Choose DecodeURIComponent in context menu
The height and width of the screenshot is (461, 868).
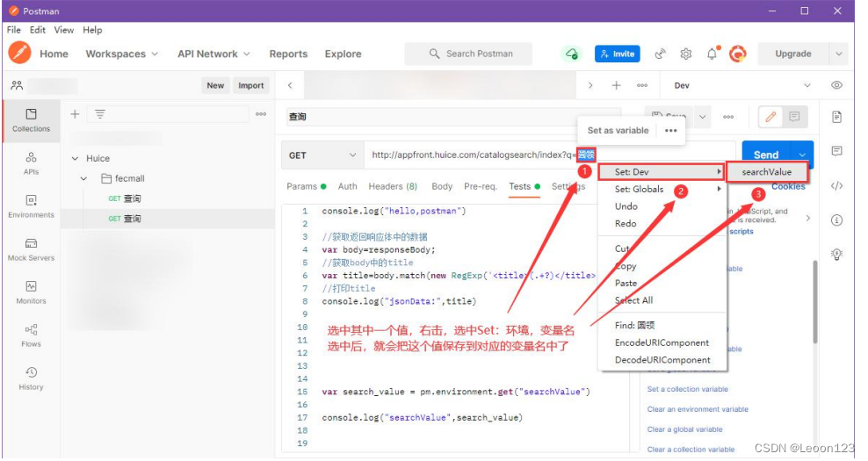point(662,360)
